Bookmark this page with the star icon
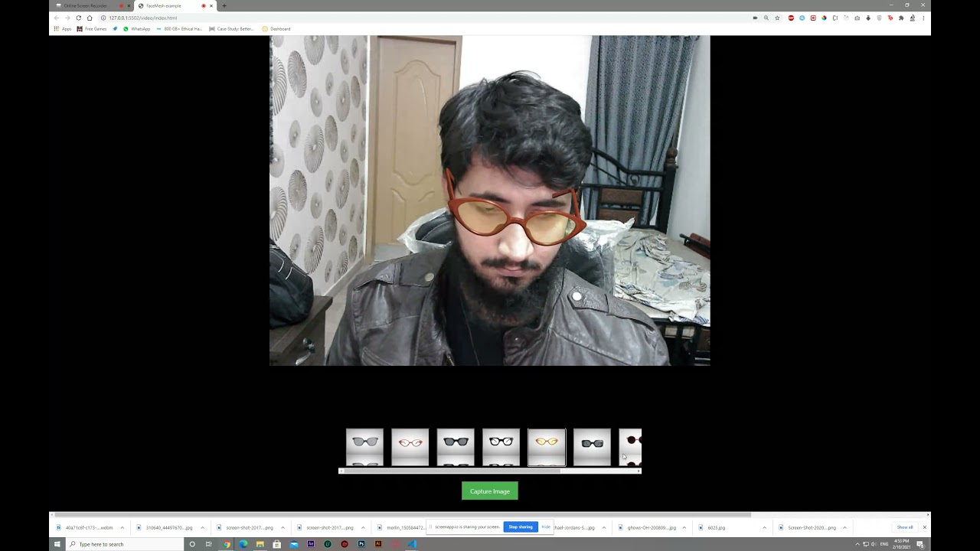This screenshot has width=980, height=551. point(777,18)
